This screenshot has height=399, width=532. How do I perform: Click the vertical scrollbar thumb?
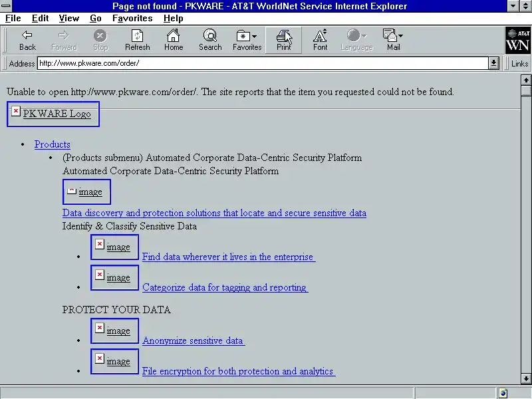click(x=526, y=90)
